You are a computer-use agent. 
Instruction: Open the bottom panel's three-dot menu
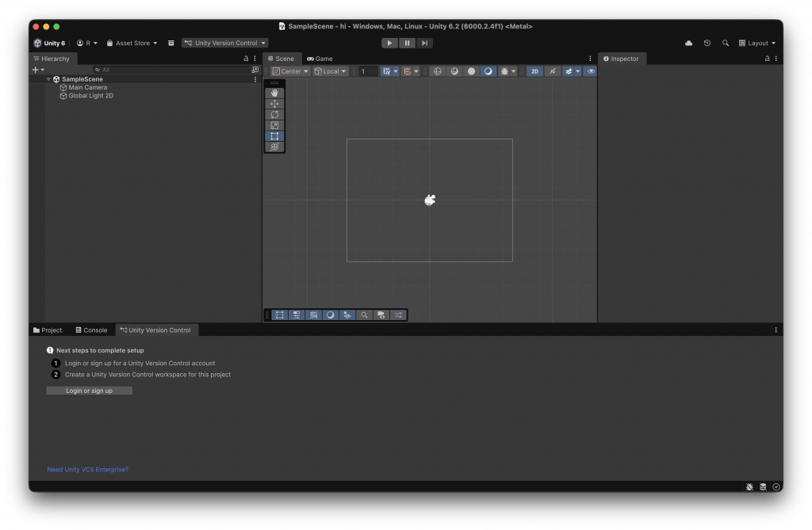click(776, 330)
